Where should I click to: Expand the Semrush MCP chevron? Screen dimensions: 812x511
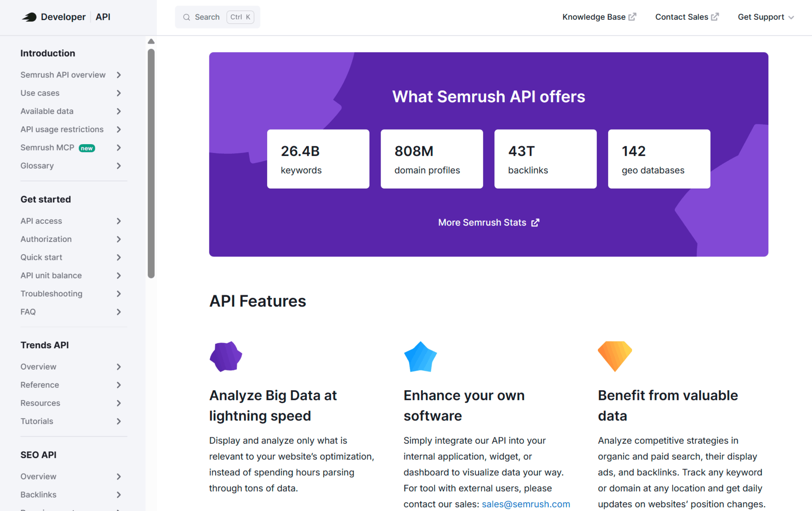pyautogui.click(x=119, y=148)
